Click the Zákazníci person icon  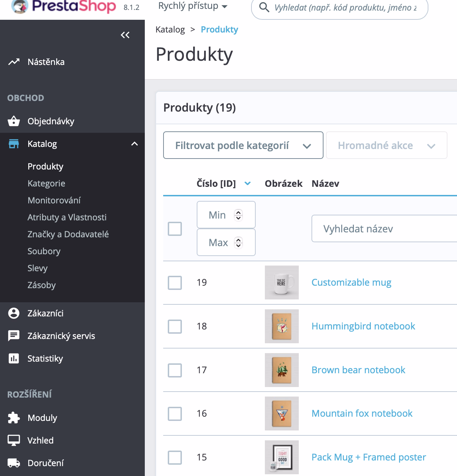(14, 313)
